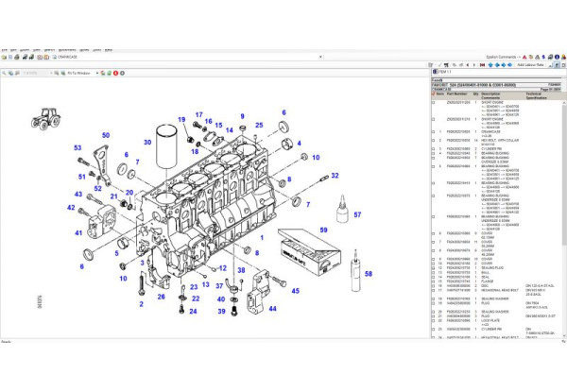Image resolution: width=567 pixels, height=392 pixels.
Task: Click the print icon in top toolbar
Action: [x=14, y=57]
